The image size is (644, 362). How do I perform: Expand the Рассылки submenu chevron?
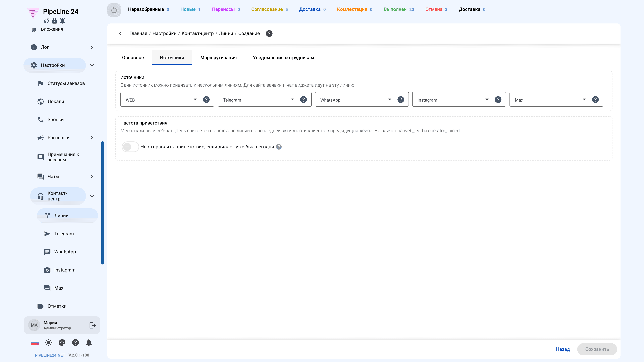(92, 138)
